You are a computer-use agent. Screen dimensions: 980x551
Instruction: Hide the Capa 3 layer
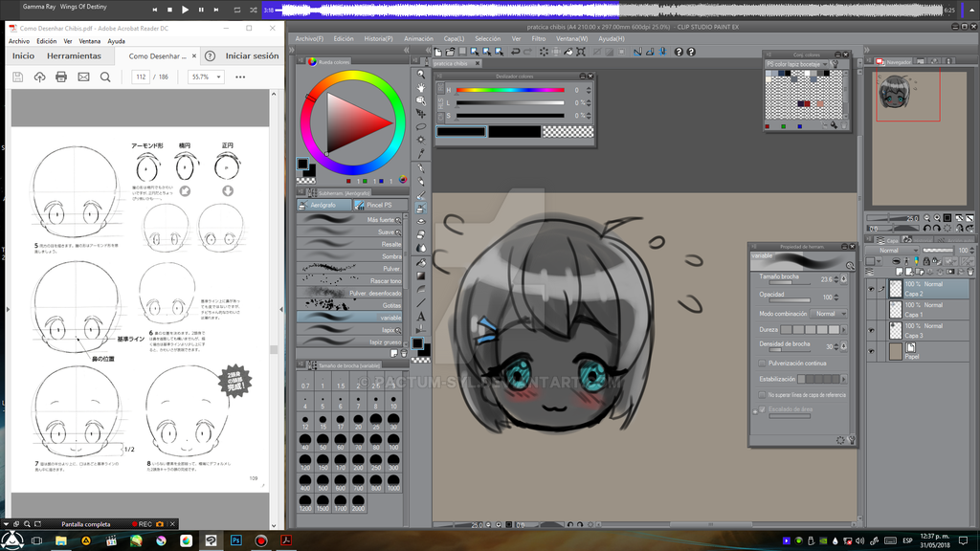pos(871,330)
